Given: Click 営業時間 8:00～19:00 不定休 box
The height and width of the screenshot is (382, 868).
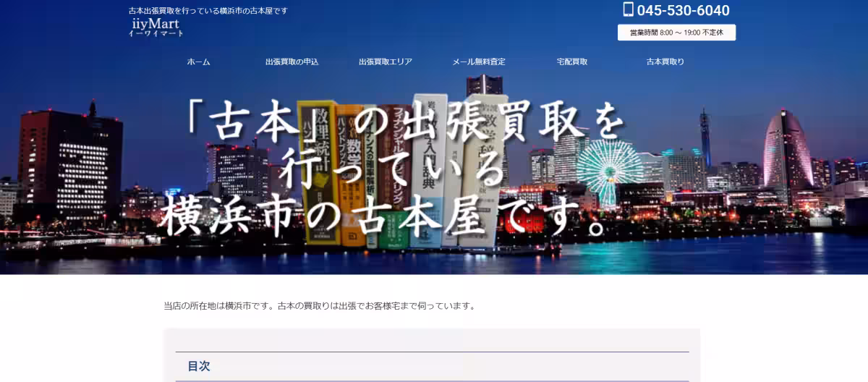Looking at the screenshot, I should tap(676, 33).
